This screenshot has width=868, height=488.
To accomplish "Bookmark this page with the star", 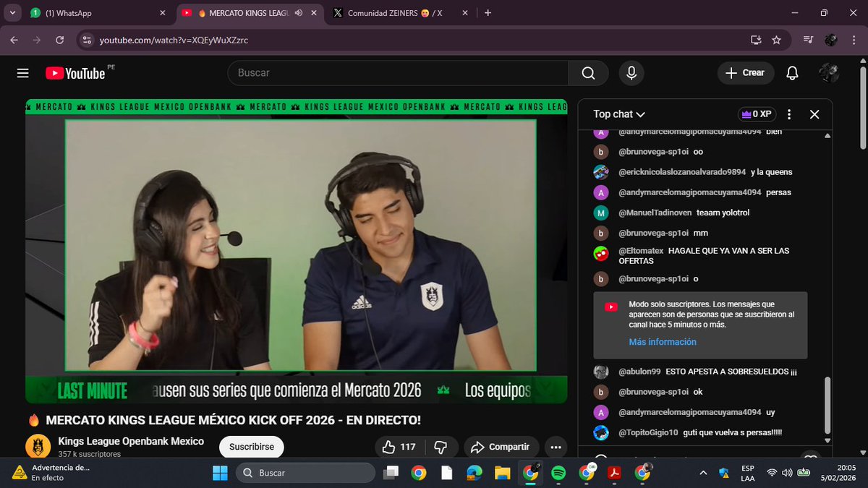I will (x=777, y=40).
